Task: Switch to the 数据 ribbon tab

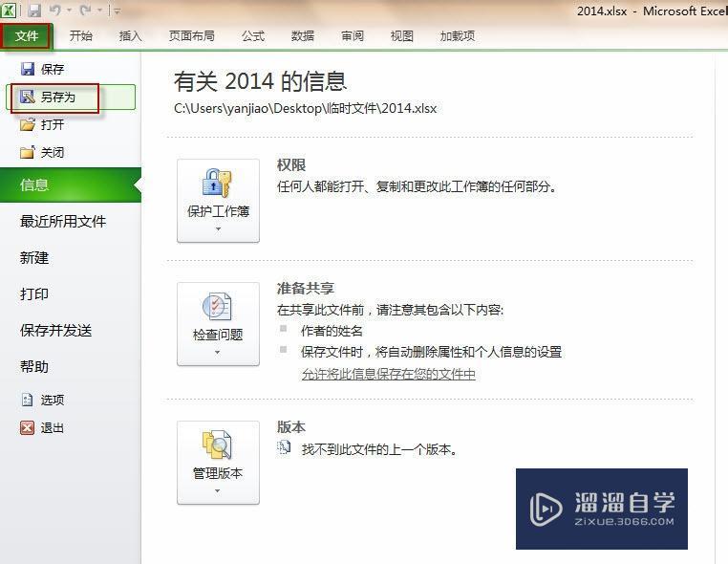Action: tap(303, 35)
